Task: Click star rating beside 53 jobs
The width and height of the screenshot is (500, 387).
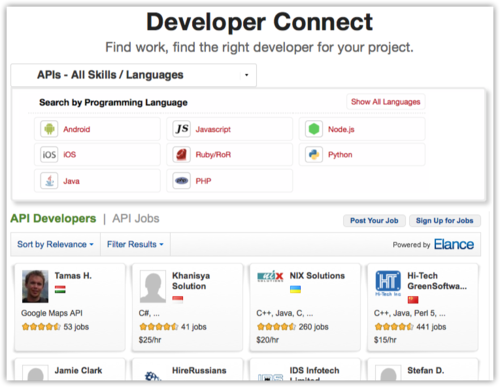Action: pyautogui.click(x=41, y=327)
